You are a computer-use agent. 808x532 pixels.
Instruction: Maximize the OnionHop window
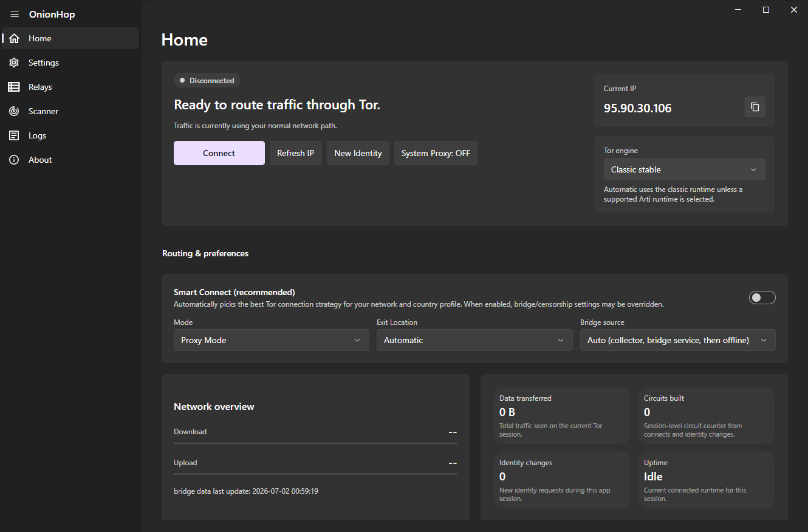pyautogui.click(x=766, y=10)
